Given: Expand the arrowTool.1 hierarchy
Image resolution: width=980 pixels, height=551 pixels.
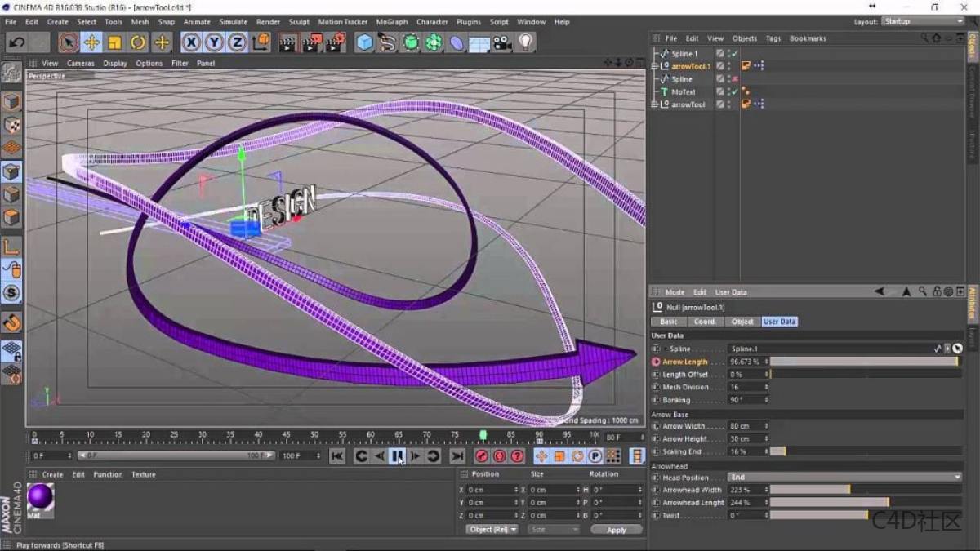Looking at the screenshot, I should pos(655,65).
